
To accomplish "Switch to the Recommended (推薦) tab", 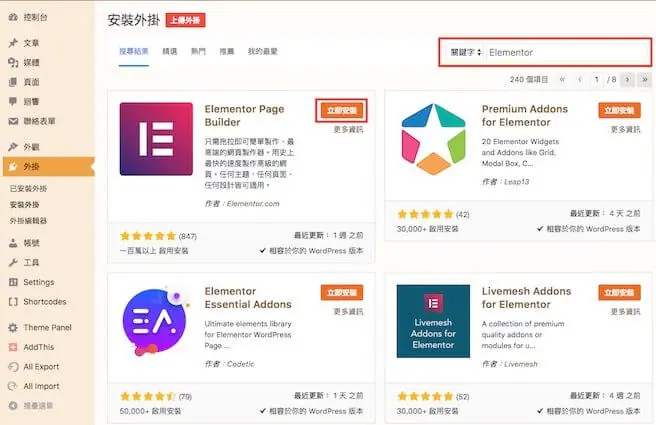I will (227, 51).
